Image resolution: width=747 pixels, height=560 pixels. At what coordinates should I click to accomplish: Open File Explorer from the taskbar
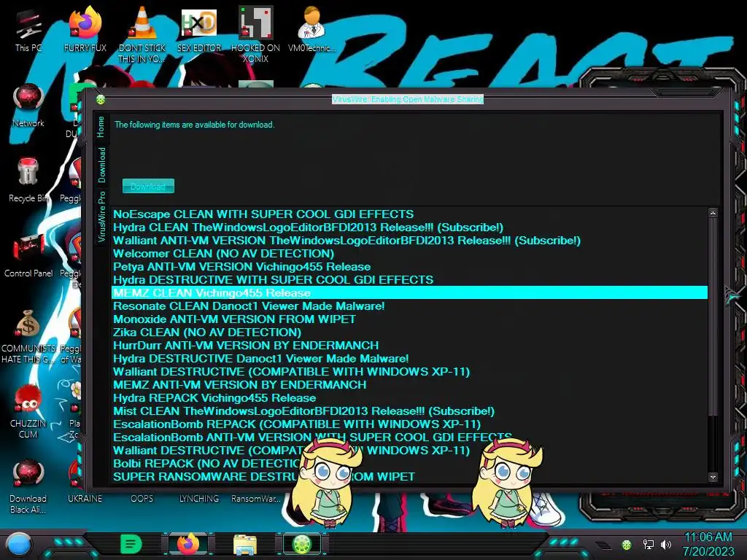(x=245, y=545)
